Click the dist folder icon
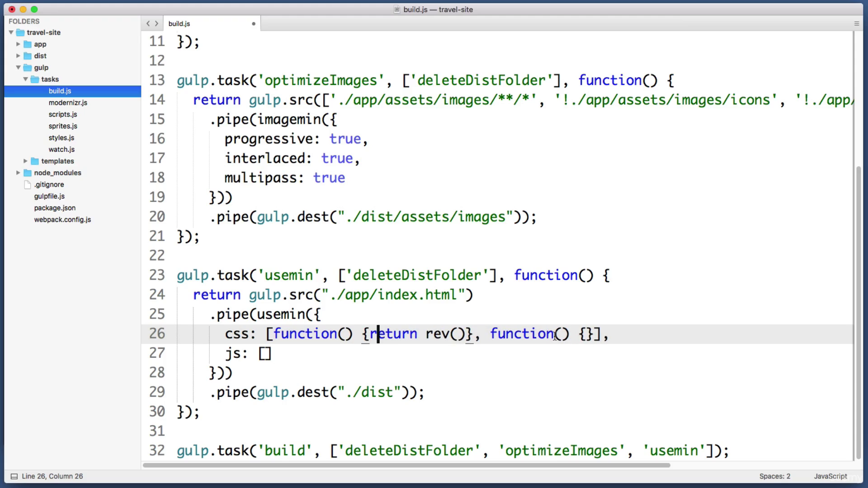The height and width of the screenshot is (488, 868). (28, 56)
